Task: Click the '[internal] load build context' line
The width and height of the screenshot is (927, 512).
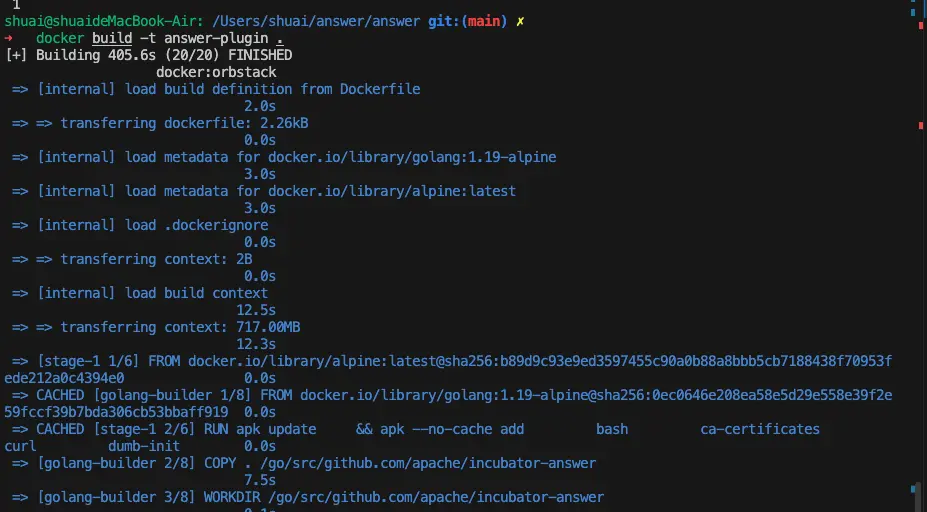Action: click(x=140, y=293)
